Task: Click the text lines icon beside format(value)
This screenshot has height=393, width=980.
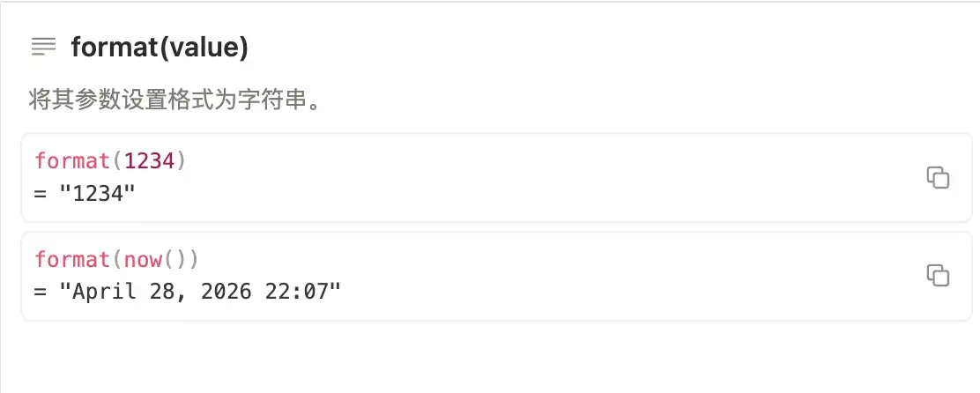Action: (x=42, y=46)
